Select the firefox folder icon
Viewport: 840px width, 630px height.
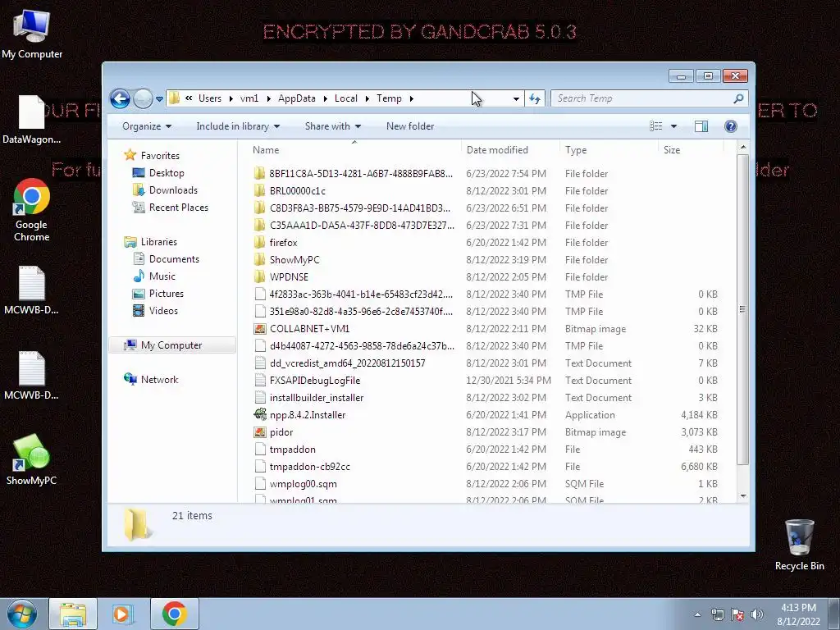coord(260,243)
